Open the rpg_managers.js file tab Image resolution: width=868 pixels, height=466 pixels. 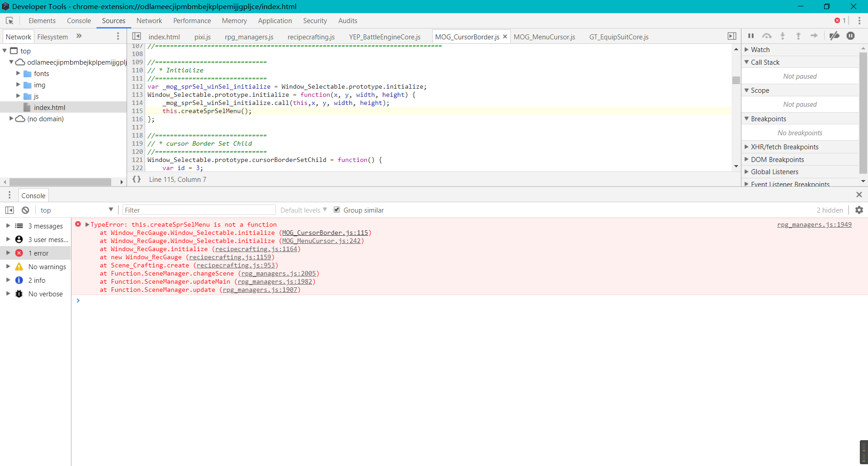click(249, 37)
